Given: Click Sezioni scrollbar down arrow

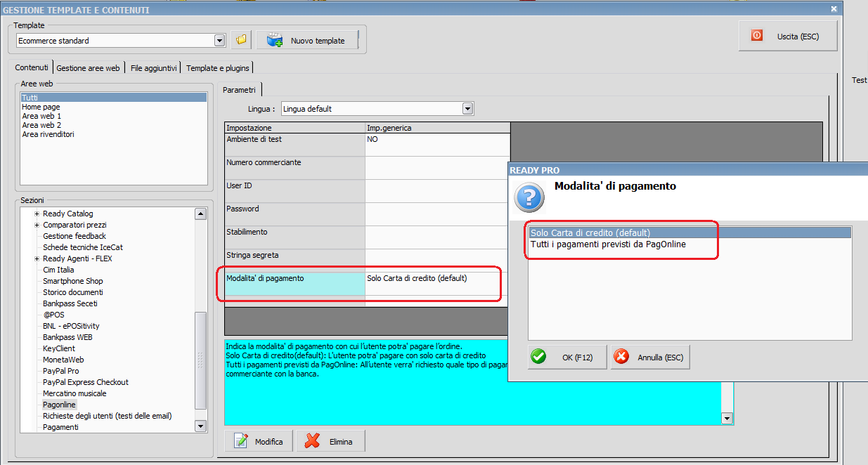Looking at the screenshot, I should [200, 426].
